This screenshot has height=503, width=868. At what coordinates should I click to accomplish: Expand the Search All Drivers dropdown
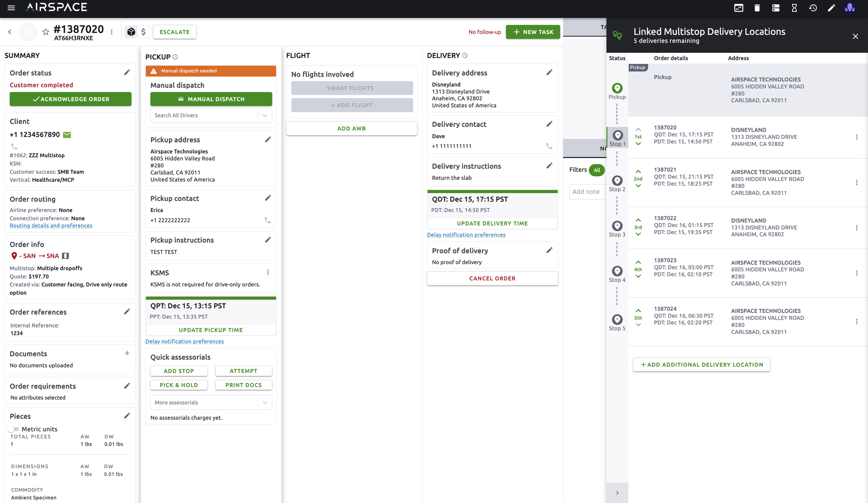(265, 115)
